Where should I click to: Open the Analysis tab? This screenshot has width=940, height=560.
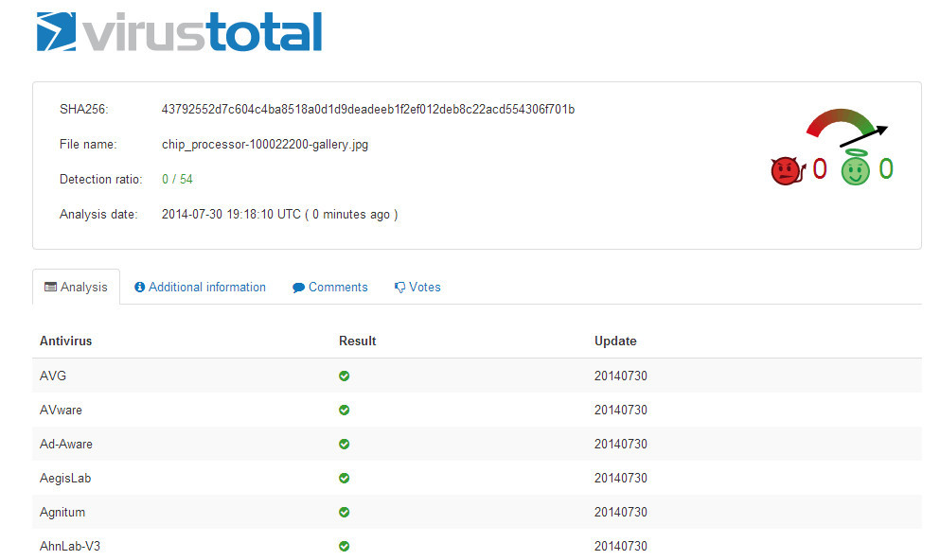click(x=77, y=287)
